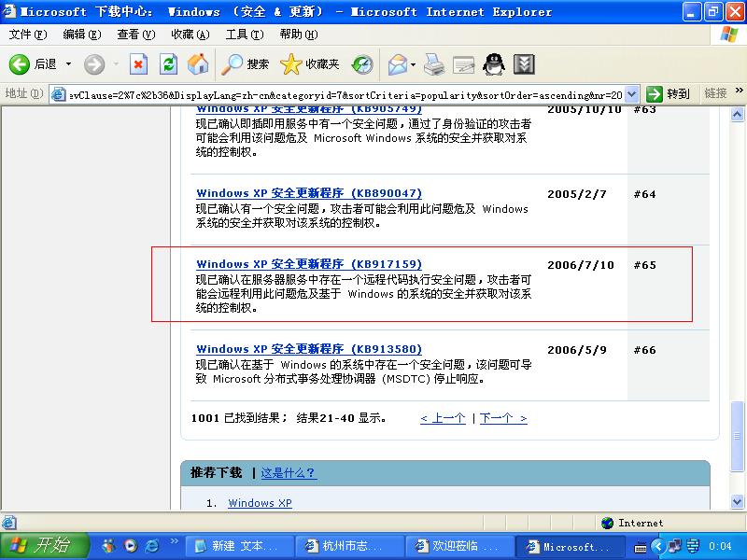
Task: Select the #64 rank cell
Action: tap(644, 194)
